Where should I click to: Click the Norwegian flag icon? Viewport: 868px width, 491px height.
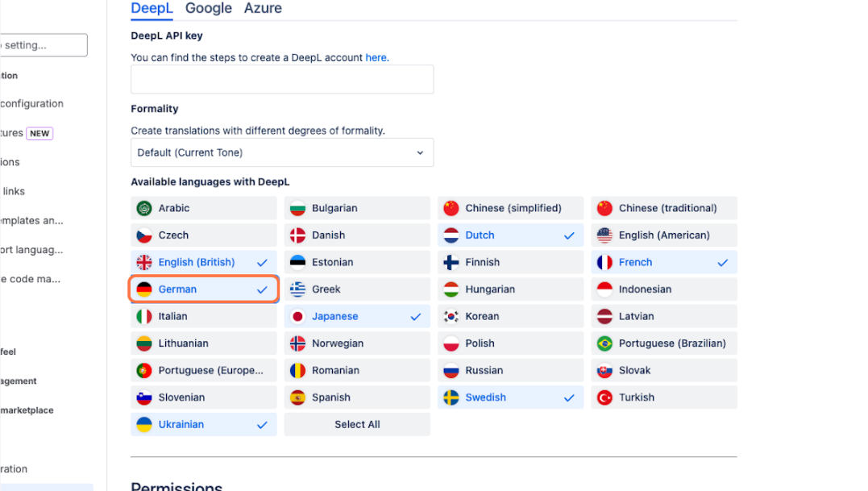(297, 343)
